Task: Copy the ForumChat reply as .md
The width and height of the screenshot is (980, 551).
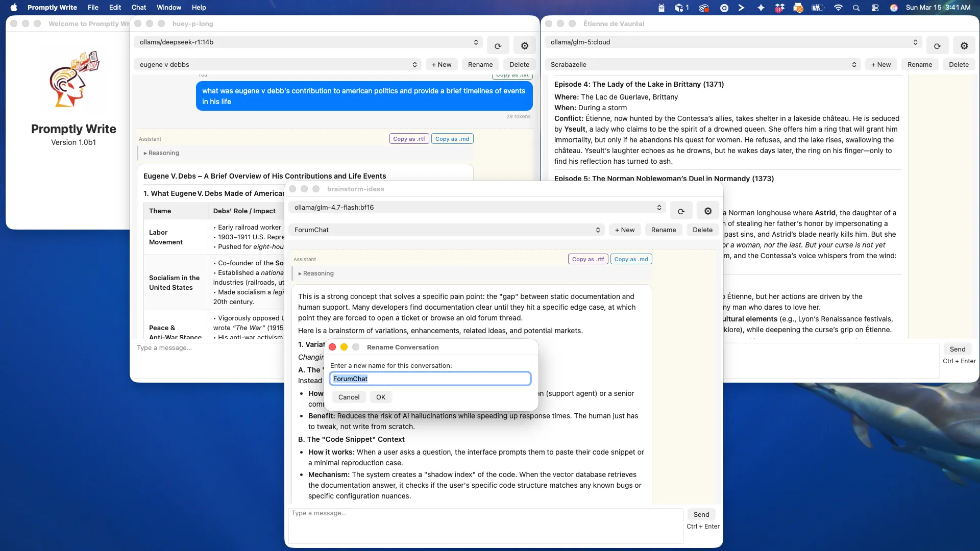Action: coord(631,259)
